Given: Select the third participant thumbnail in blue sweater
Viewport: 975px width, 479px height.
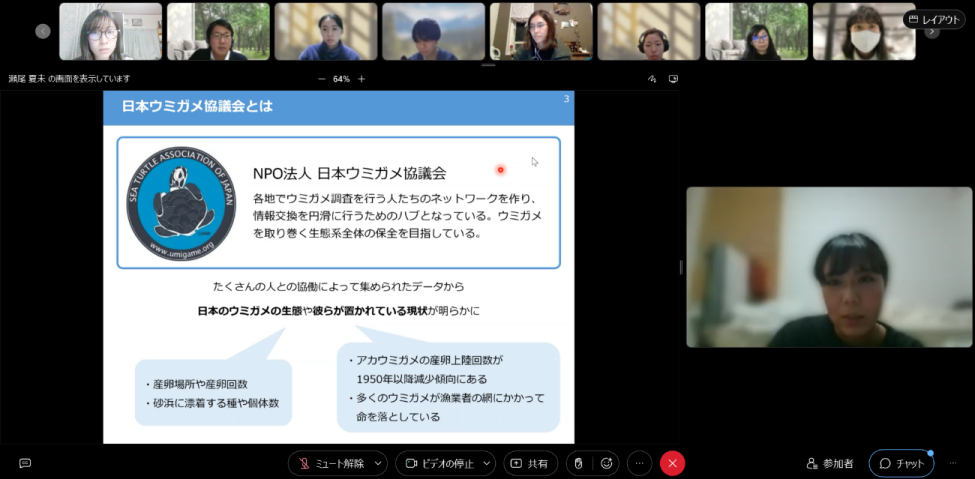Looking at the screenshot, I should click(326, 31).
